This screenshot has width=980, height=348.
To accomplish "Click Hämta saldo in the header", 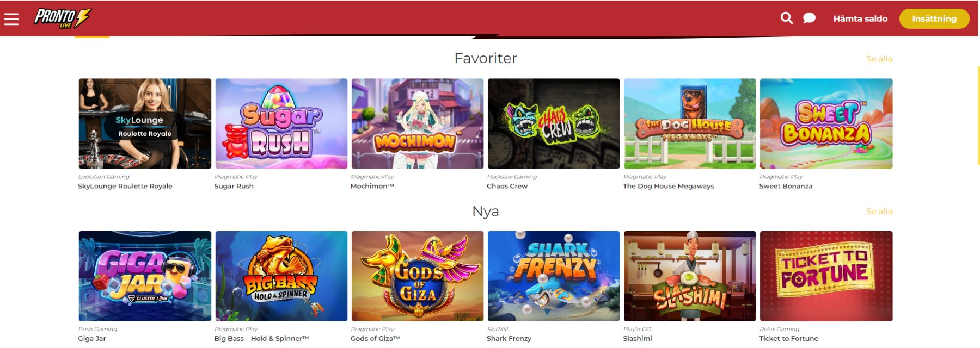I will (860, 18).
